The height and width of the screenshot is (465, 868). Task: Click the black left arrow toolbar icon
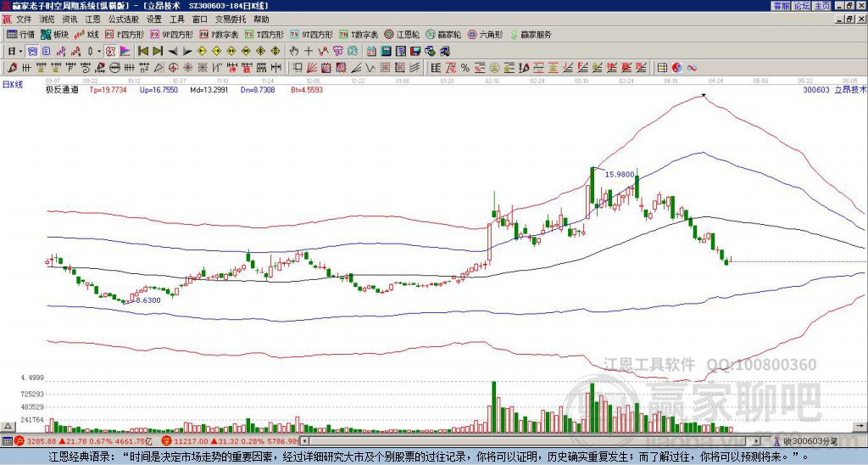(173, 52)
